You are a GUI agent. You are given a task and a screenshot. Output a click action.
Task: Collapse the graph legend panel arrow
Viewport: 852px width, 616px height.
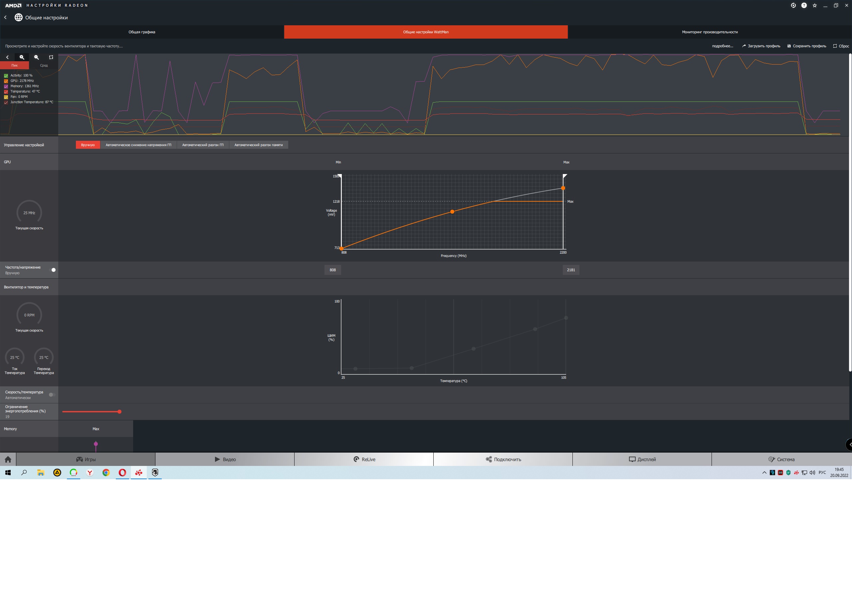coord(7,58)
